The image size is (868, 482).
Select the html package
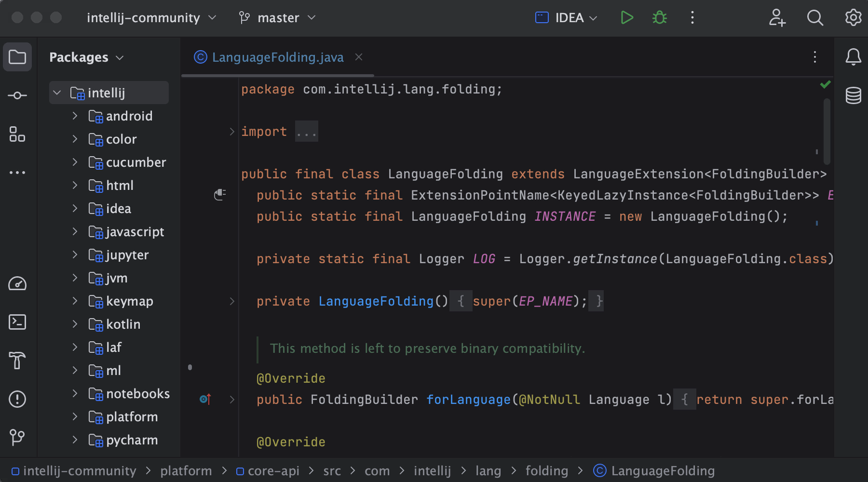click(120, 185)
